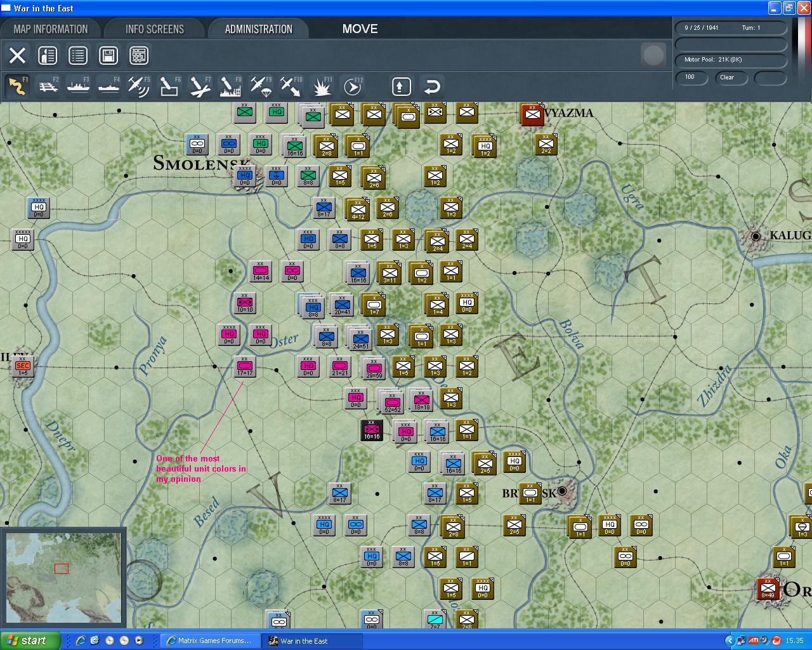The width and height of the screenshot is (812, 650).
Task: Select the blue stack rated 24=51
Action: click(x=360, y=338)
